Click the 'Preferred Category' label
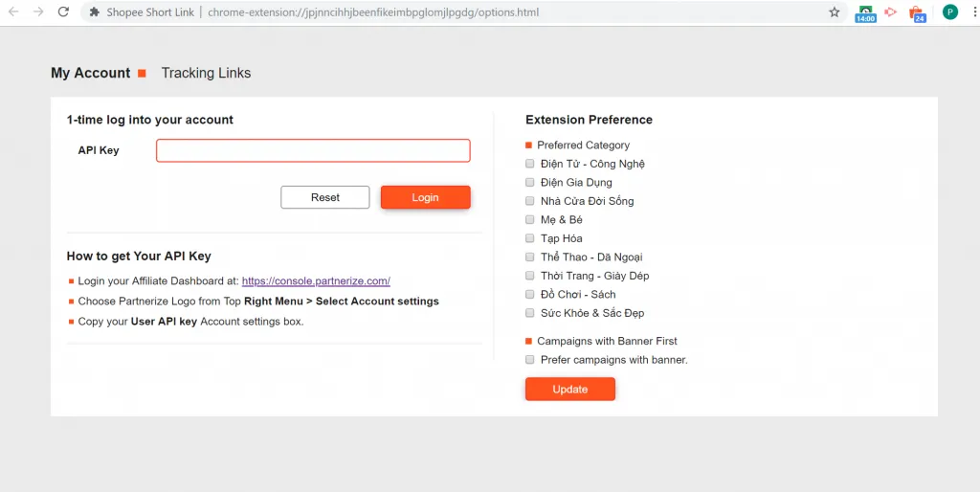Viewport: 980px width, 492px height. [583, 145]
